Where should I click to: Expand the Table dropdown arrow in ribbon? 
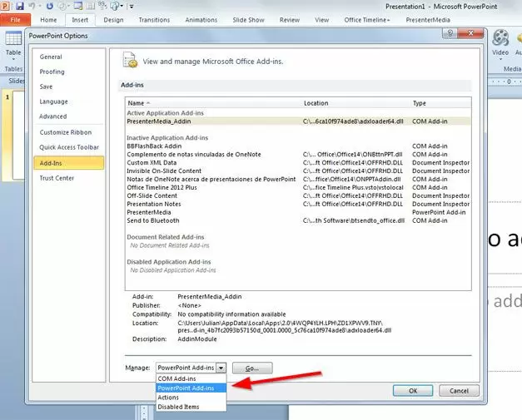[13, 59]
